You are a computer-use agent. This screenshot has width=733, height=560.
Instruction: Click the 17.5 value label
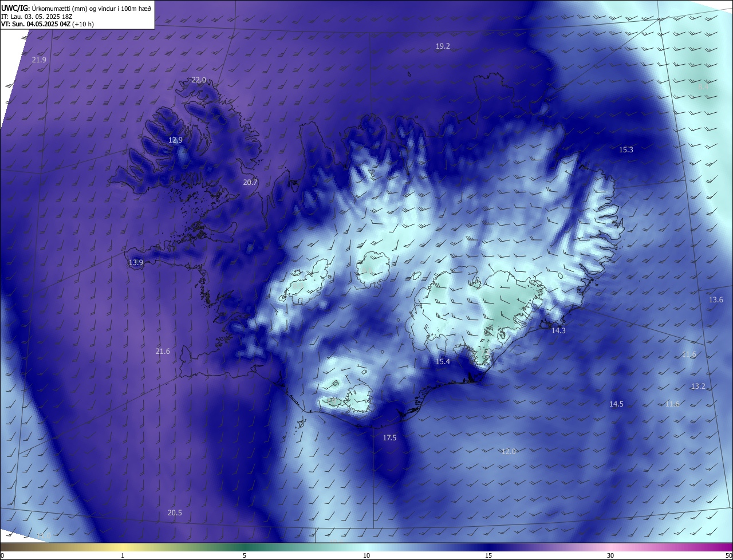point(389,437)
